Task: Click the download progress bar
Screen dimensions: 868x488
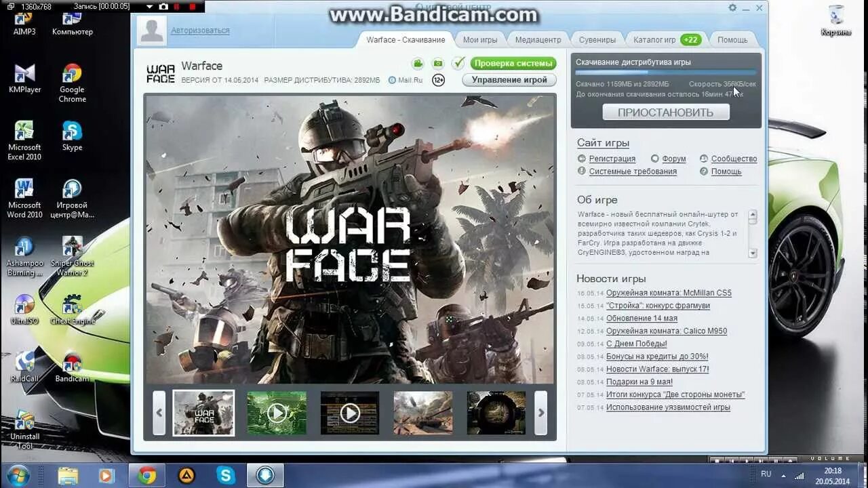Action: tap(666, 72)
